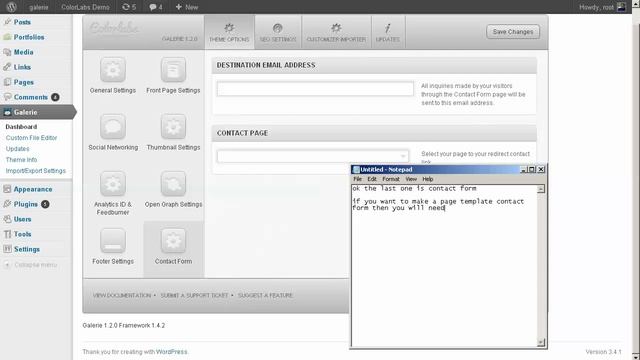Click galerie site name in admin bar
The image size is (640, 360).
pyautogui.click(x=38, y=7)
